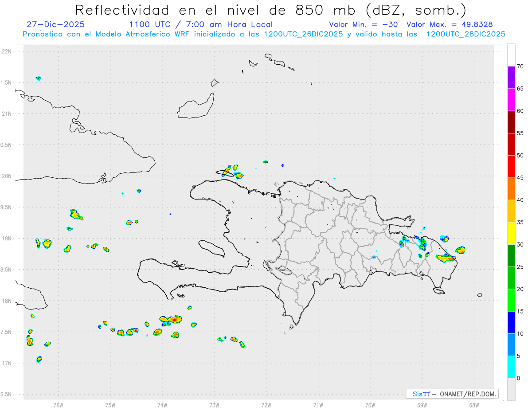Click the '40' color bar scale label
This screenshot has height=411, width=532.
(x=520, y=200)
